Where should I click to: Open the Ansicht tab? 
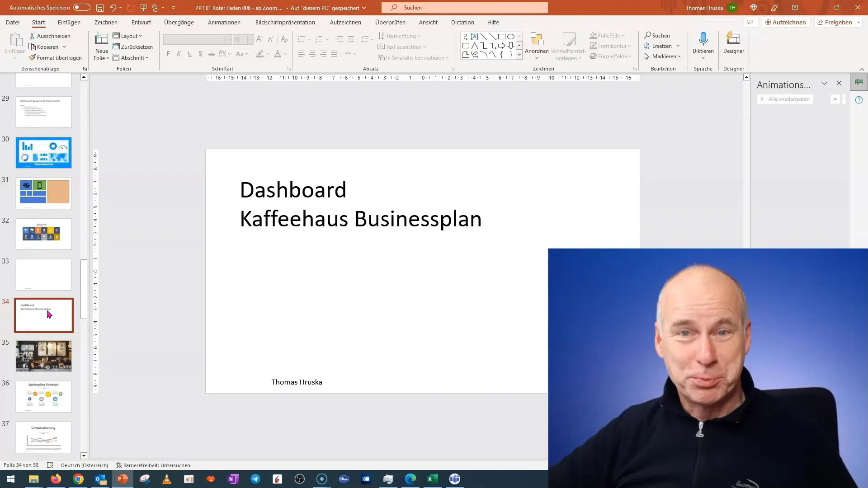click(x=428, y=22)
